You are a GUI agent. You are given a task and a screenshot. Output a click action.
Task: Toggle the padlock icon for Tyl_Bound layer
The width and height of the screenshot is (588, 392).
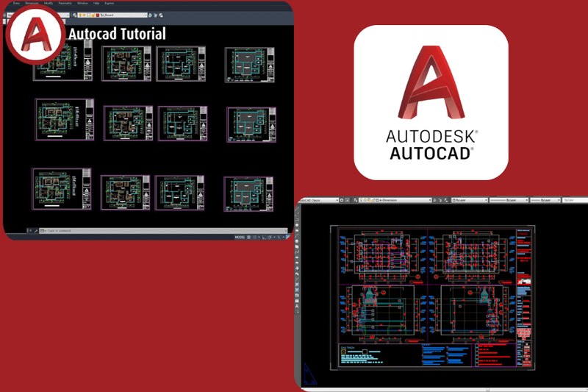pos(93,15)
